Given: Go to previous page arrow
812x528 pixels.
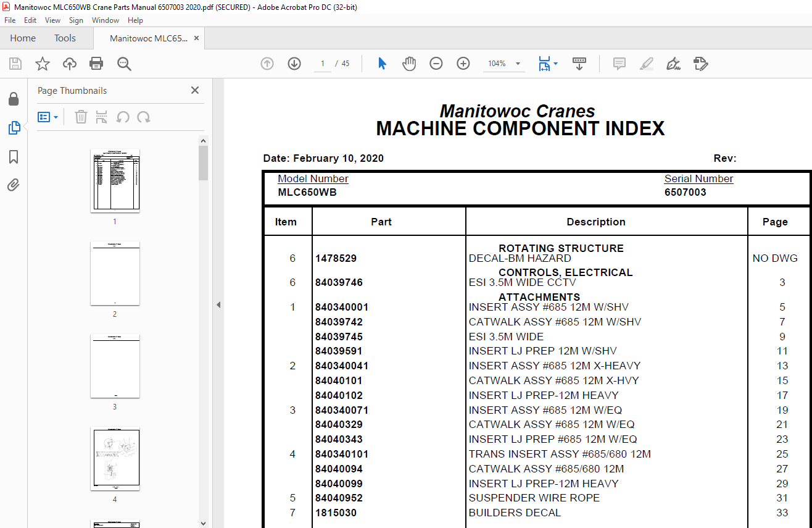Looking at the screenshot, I should pos(267,64).
